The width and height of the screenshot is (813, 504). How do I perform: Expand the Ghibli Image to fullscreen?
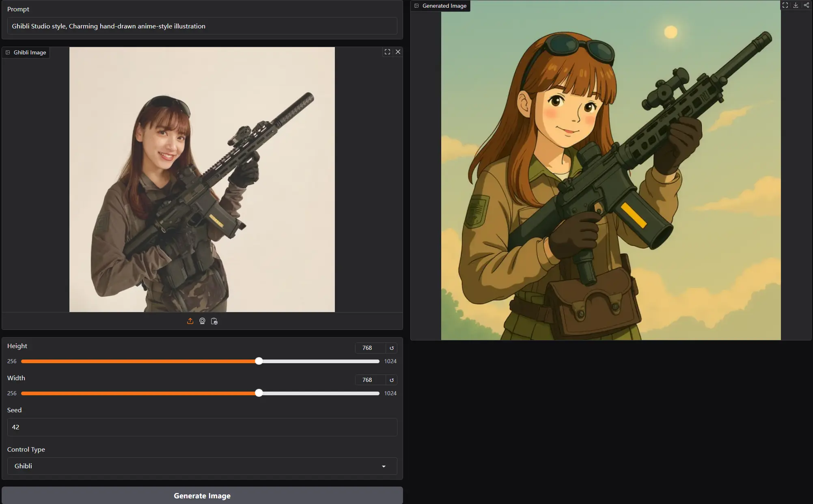387,52
